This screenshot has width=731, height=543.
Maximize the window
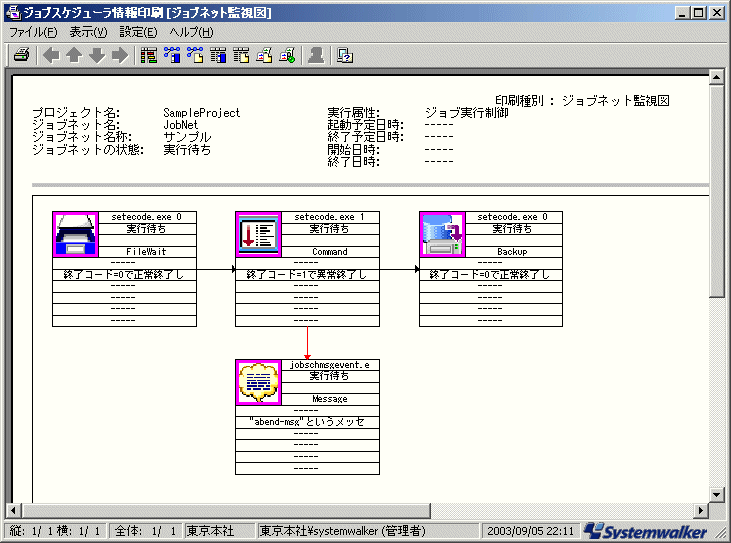699,13
